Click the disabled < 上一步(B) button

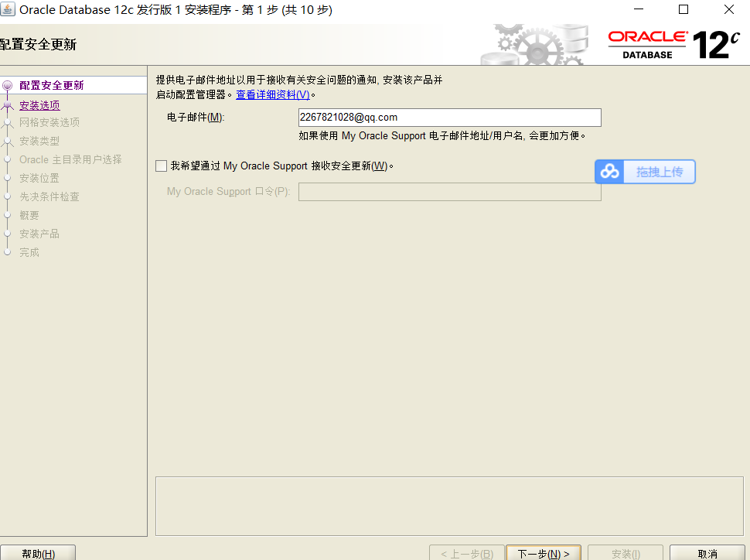click(x=467, y=553)
